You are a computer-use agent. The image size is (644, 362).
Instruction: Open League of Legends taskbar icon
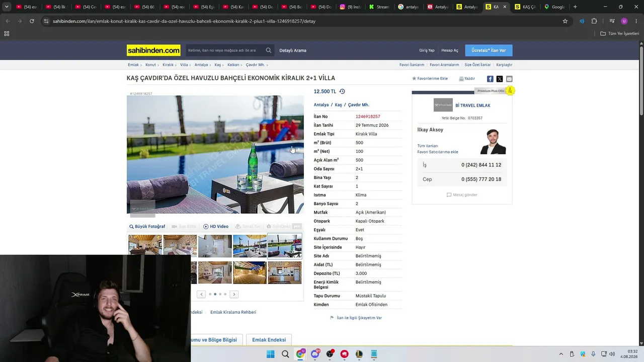pyautogui.click(x=359, y=354)
